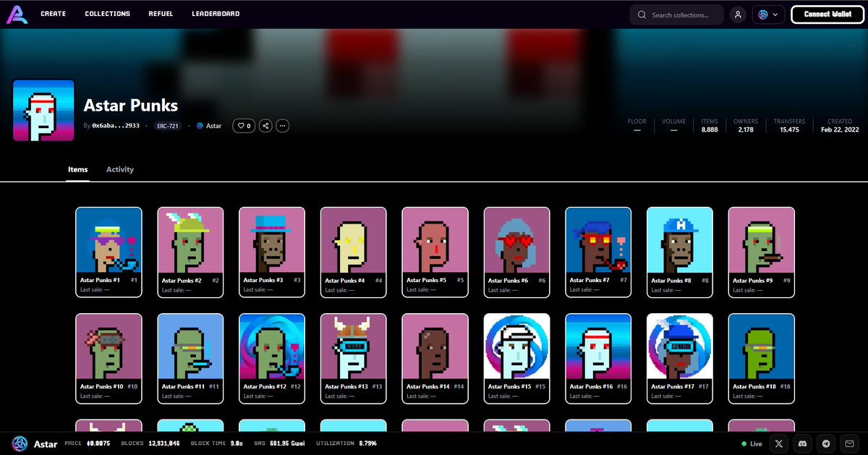
Task: Click the search magnifier icon
Action: point(642,14)
